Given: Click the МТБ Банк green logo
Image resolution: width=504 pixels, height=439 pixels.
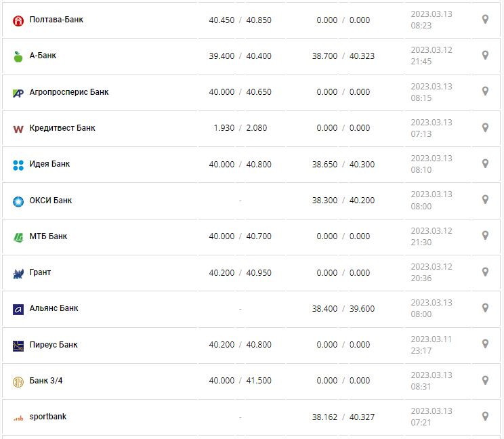Looking at the screenshot, I should 18,237.
